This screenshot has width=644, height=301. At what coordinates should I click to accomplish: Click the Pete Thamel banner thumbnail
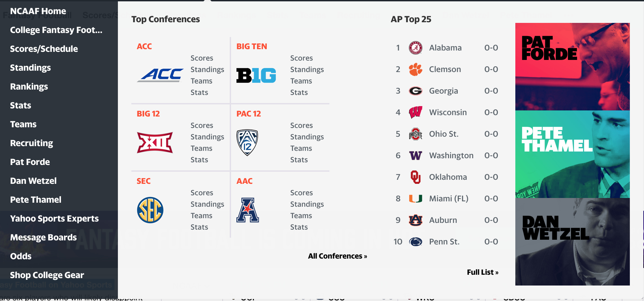point(573,154)
